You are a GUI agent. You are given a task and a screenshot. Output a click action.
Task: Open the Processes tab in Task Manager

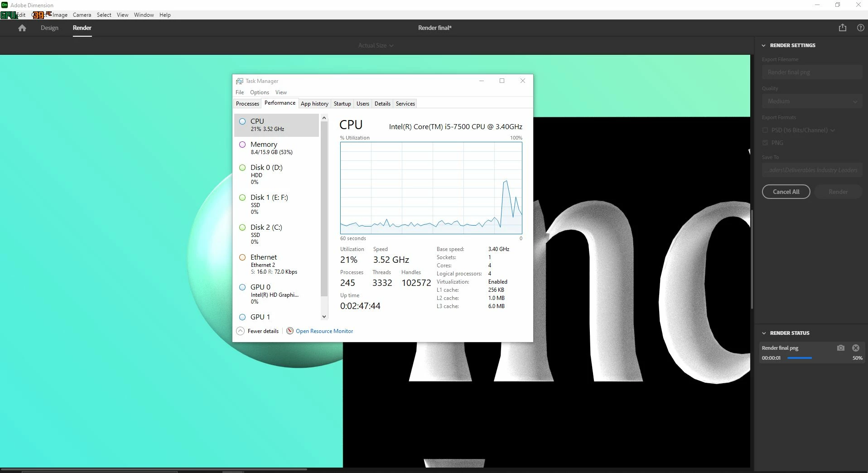point(247,104)
